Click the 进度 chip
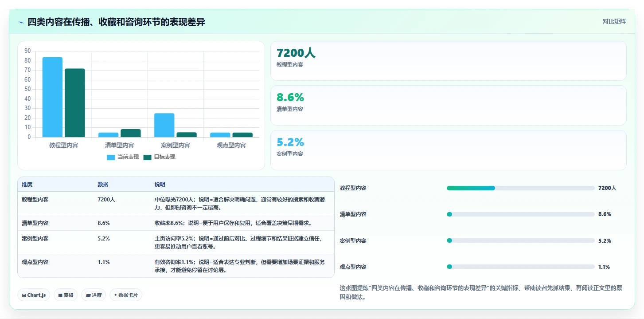 tap(94, 295)
